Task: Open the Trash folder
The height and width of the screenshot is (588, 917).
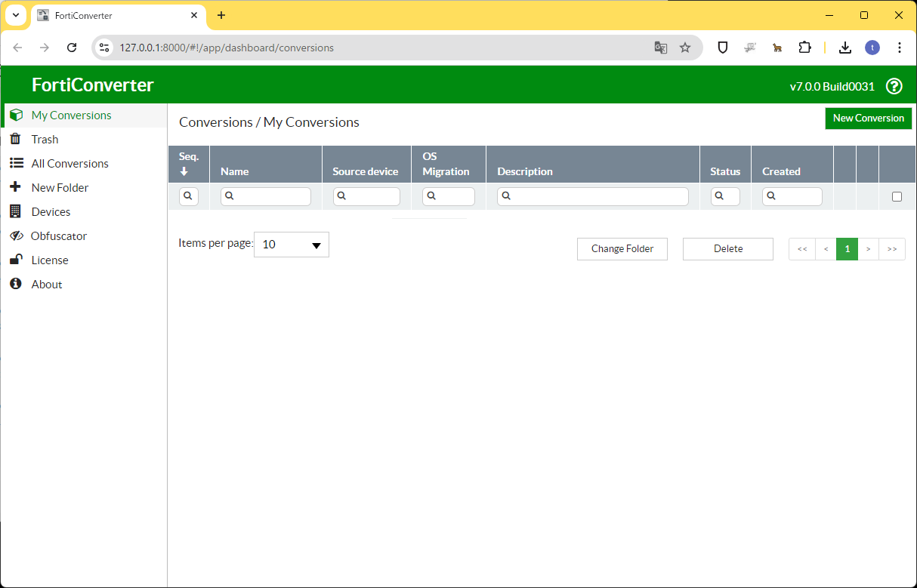Action: (x=45, y=140)
